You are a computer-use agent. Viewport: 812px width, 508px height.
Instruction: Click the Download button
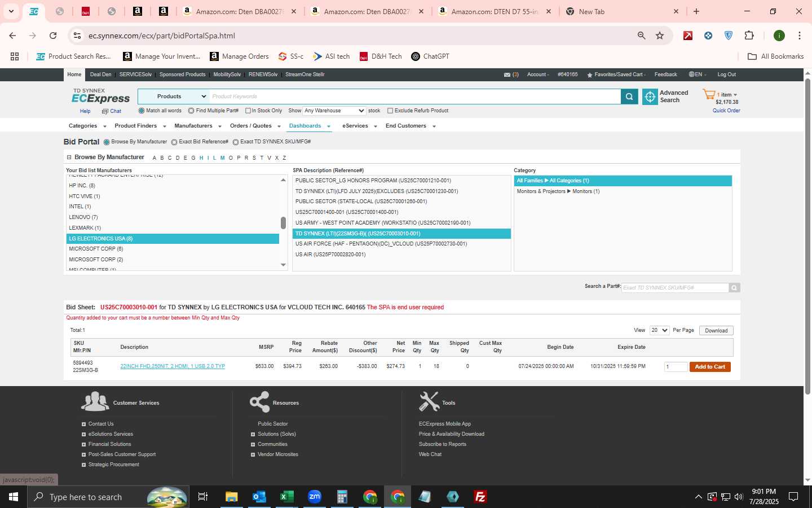tap(716, 331)
